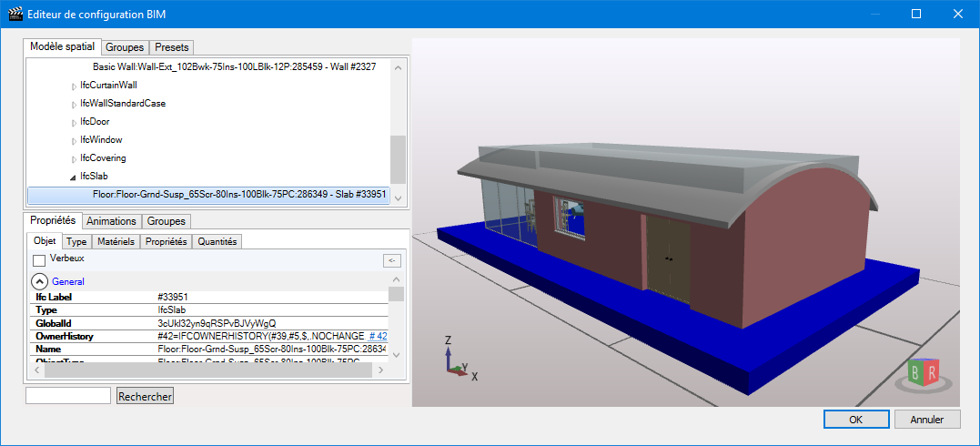
Task: Expand the IfcWindow tree node
Action: tap(74, 141)
